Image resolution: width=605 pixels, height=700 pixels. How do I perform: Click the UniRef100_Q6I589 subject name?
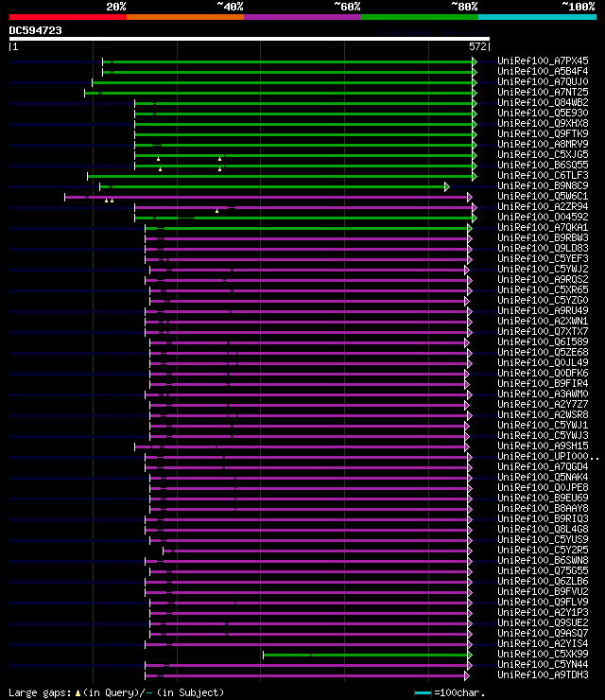point(543,341)
